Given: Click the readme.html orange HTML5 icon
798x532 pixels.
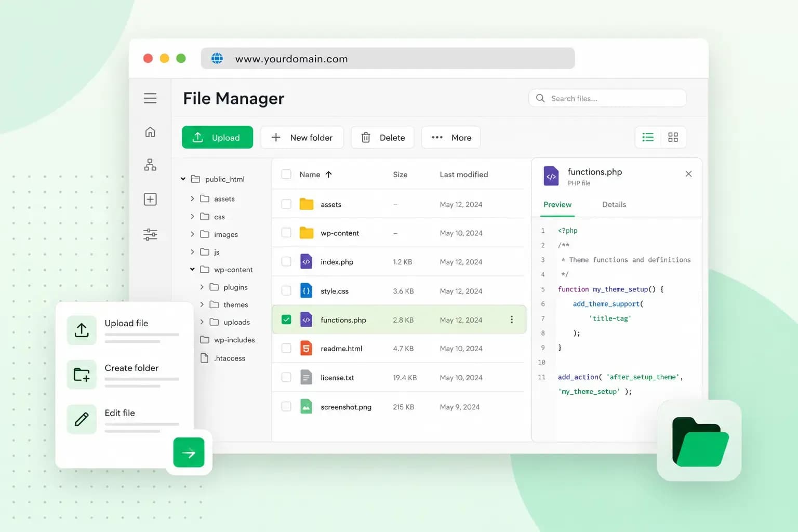Looking at the screenshot, I should [x=307, y=349].
